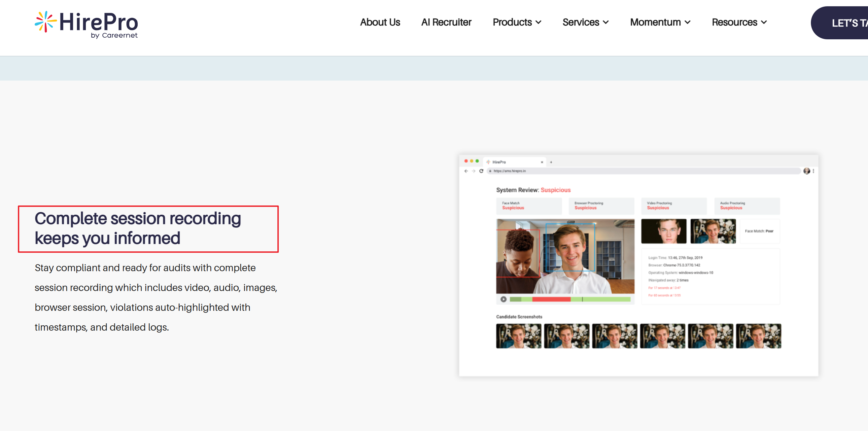Click the paragraph starting 'Stay compliant and ready'
Image resolution: width=868 pixels, height=431 pixels.
(x=156, y=298)
